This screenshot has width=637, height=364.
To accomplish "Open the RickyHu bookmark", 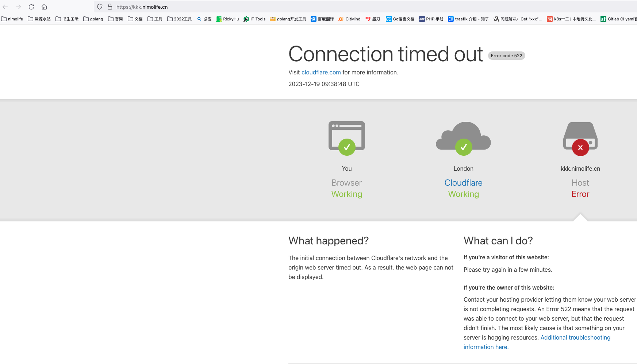I will pos(227,19).
